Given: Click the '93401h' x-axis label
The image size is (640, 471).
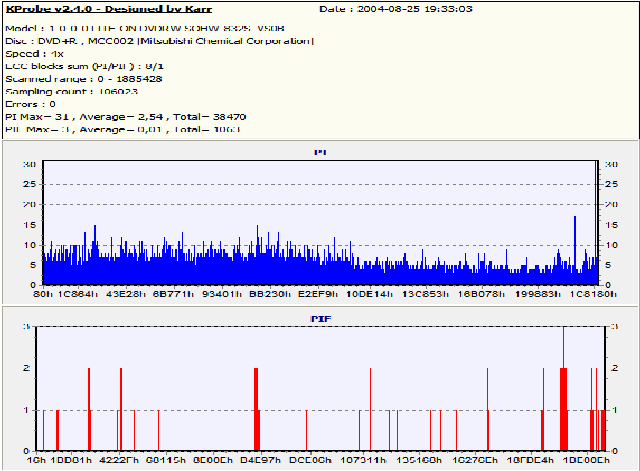Looking at the screenshot, I should click(222, 294).
